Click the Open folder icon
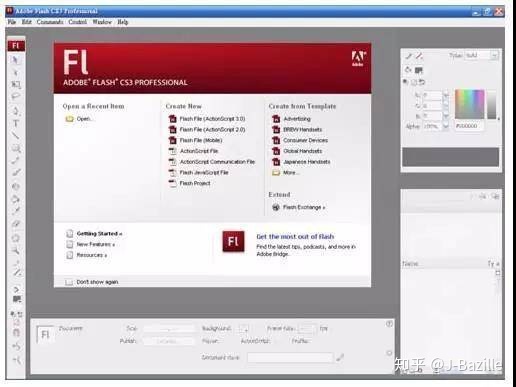Screen dimensions: 516x387 (x=69, y=119)
